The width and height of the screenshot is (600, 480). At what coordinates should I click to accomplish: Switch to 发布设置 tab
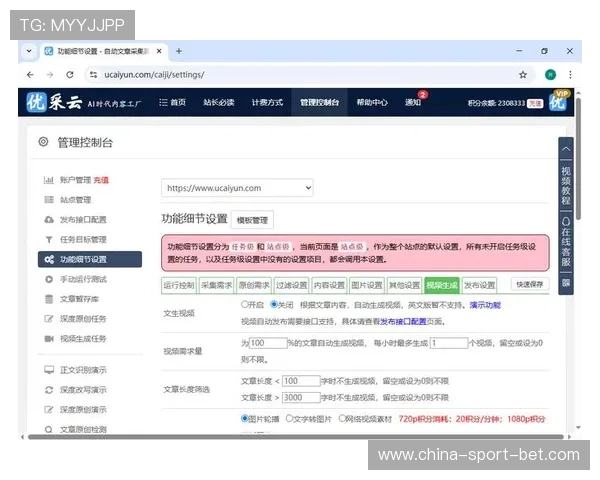[x=479, y=286]
